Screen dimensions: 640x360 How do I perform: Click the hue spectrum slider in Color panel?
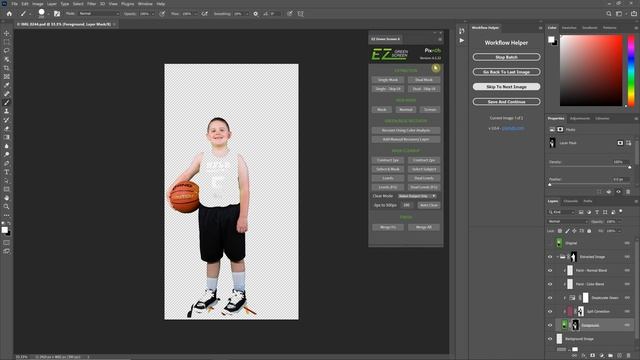click(x=631, y=71)
